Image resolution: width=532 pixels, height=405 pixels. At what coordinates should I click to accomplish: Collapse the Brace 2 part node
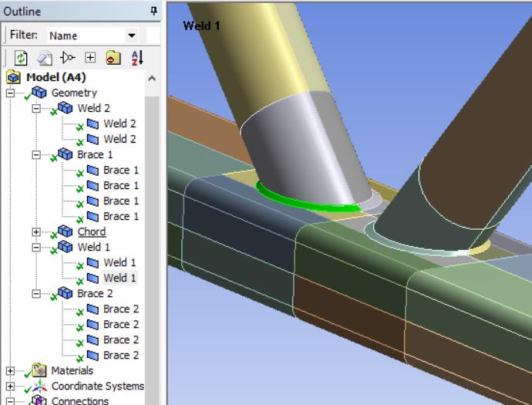36,294
